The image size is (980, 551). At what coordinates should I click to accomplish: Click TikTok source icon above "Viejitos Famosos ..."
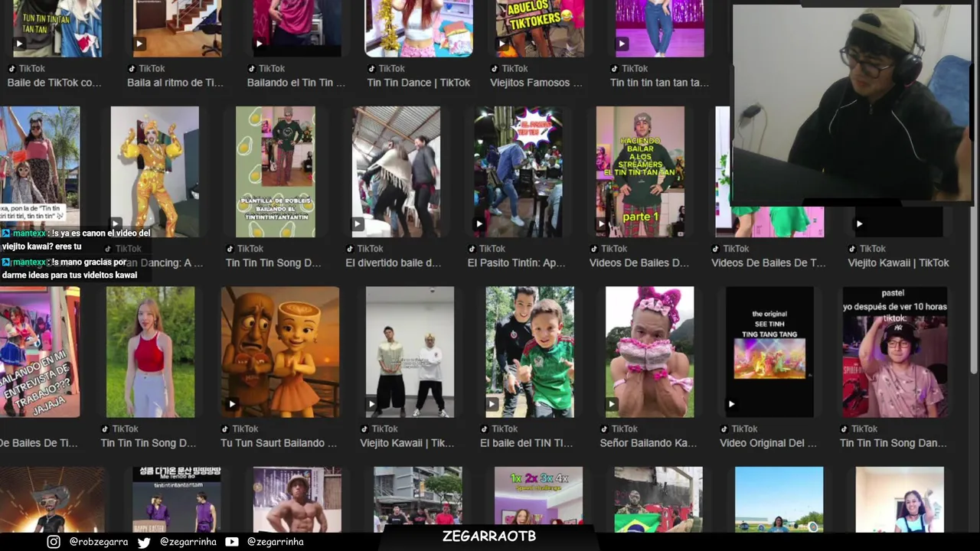click(495, 69)
